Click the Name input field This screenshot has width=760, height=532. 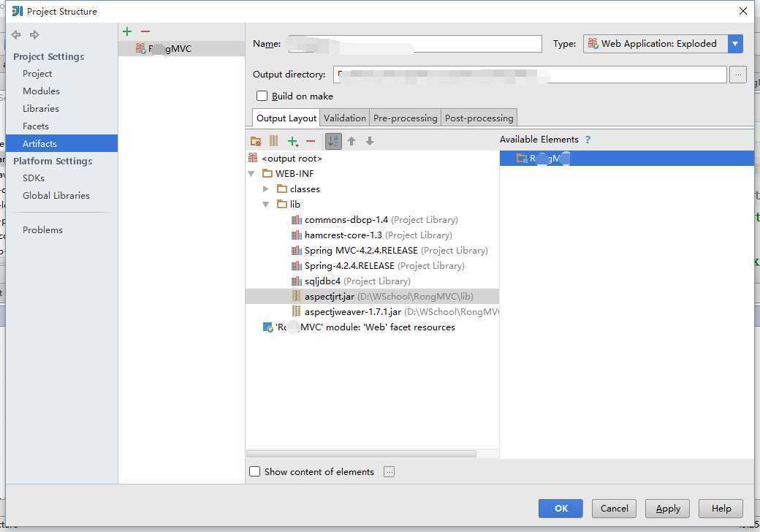click(x=415, y=44)
